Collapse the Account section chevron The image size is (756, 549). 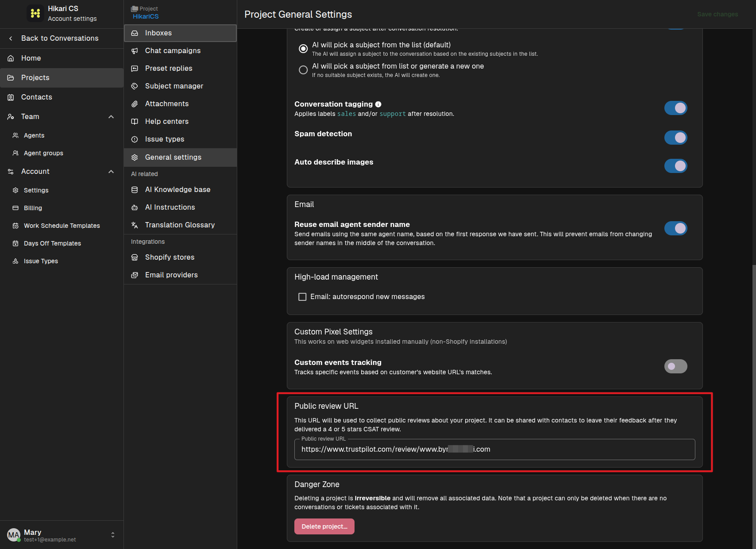click(111, 172)
